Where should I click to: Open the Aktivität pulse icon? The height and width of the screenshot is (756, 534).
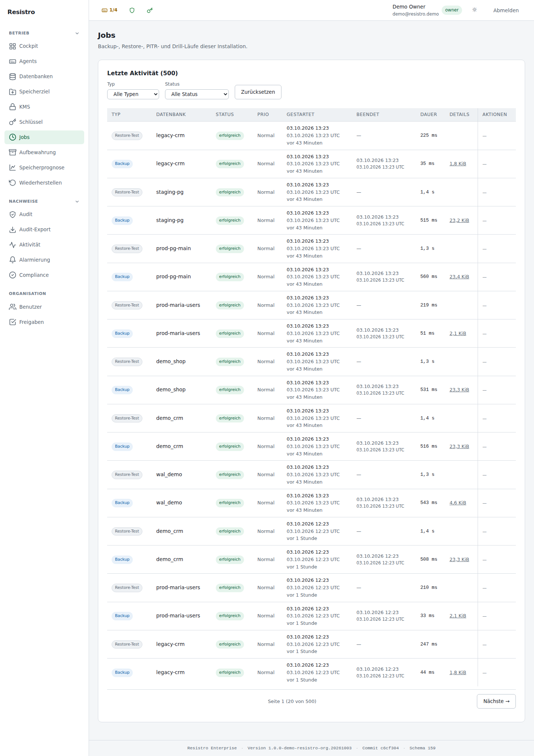coord(13,245)
